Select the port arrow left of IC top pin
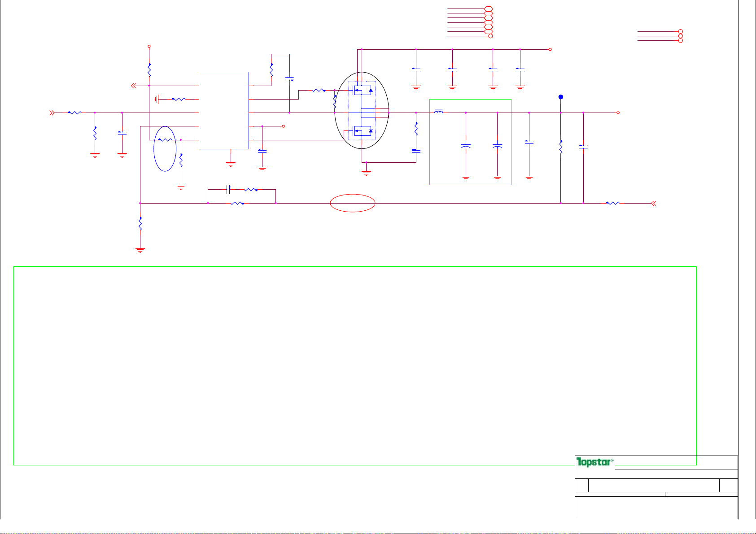Image resolution: width=756 pixels, height=534 pixels. coord(133,86)
